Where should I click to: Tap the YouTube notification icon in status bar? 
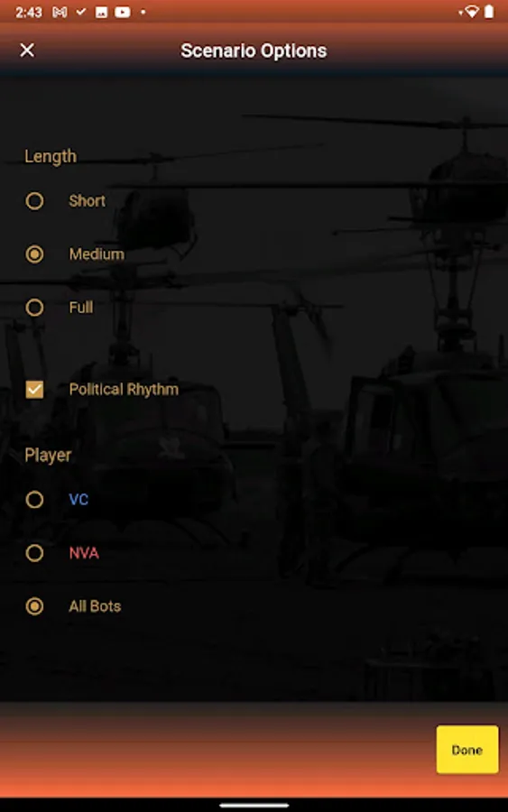[x=122, y=12]
